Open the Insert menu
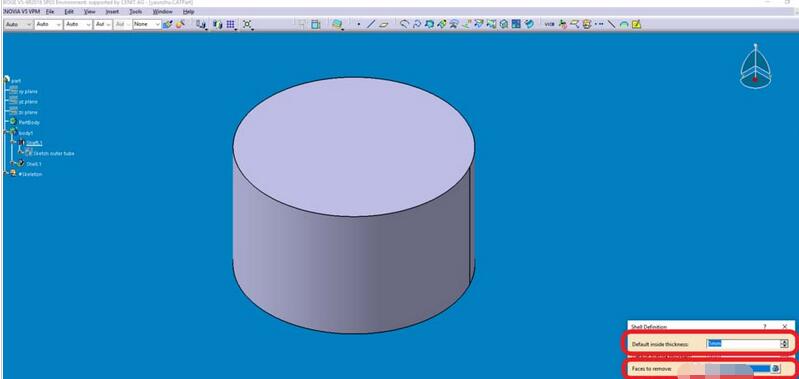799x379 pixels. pos(112,11)
